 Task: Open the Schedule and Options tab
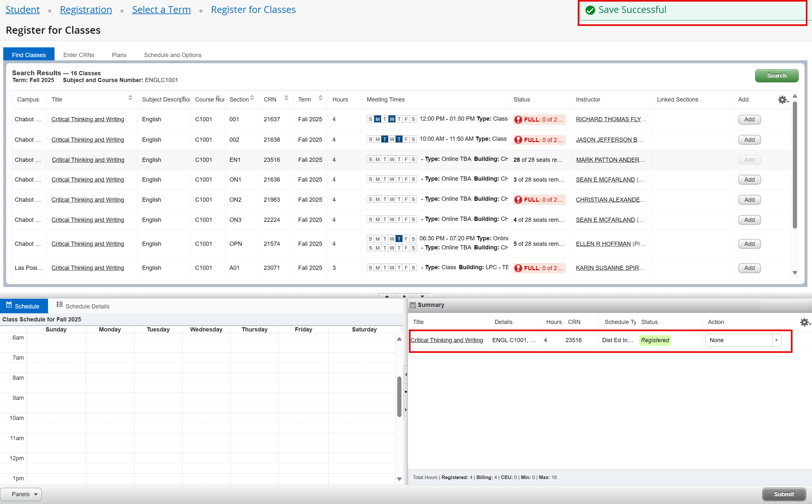click(172, 55)
